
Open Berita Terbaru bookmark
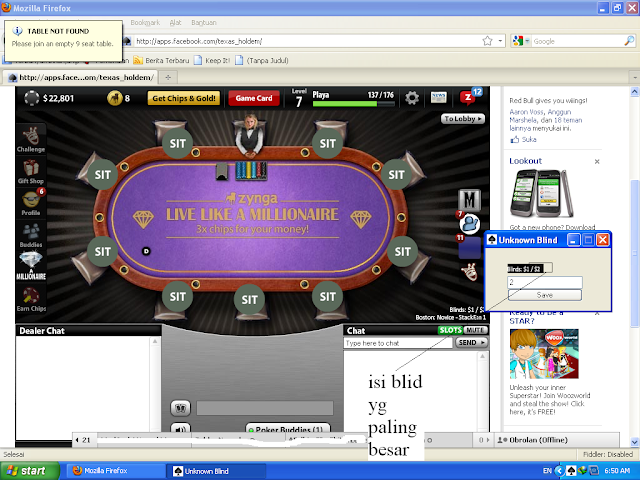[162, 60]
